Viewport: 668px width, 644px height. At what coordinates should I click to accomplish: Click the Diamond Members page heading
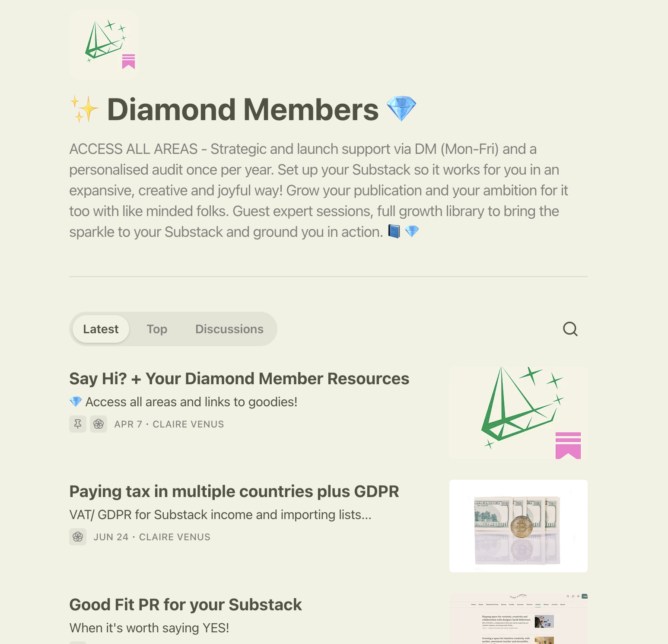[242, 109]
